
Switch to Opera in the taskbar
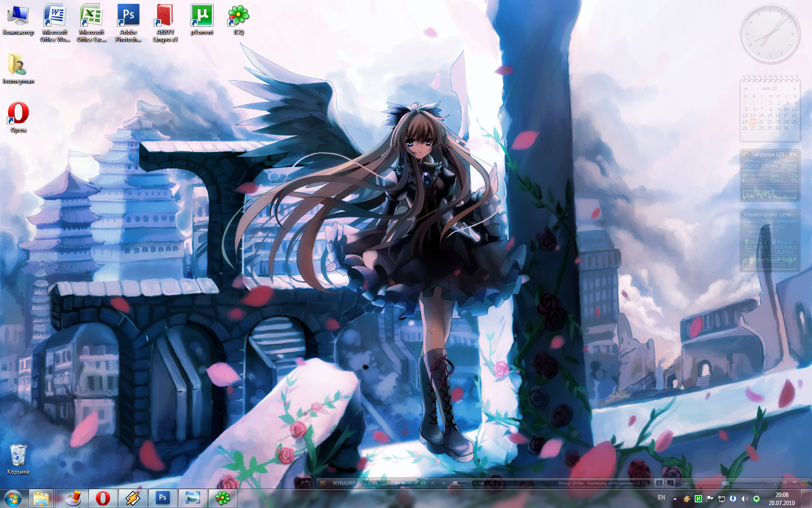click(x=103, y=498)
